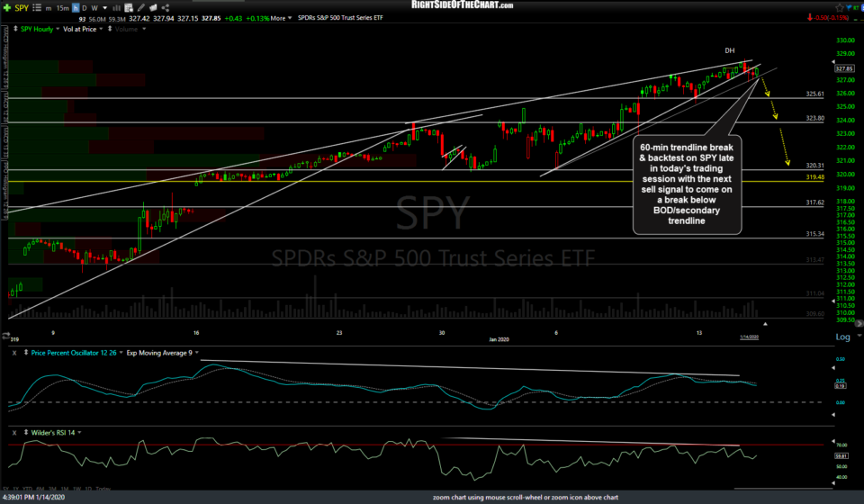Viewport: 864px width, 504px height.
Task: Click the 320.31 support level label
Action: [x=815, y=166]
